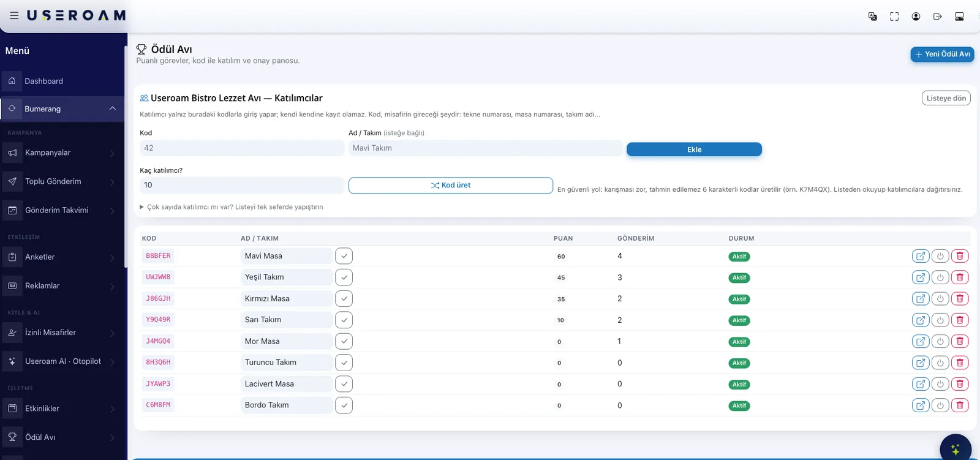Open Kampanyalar sidebar item

click(x=62, y=153)
